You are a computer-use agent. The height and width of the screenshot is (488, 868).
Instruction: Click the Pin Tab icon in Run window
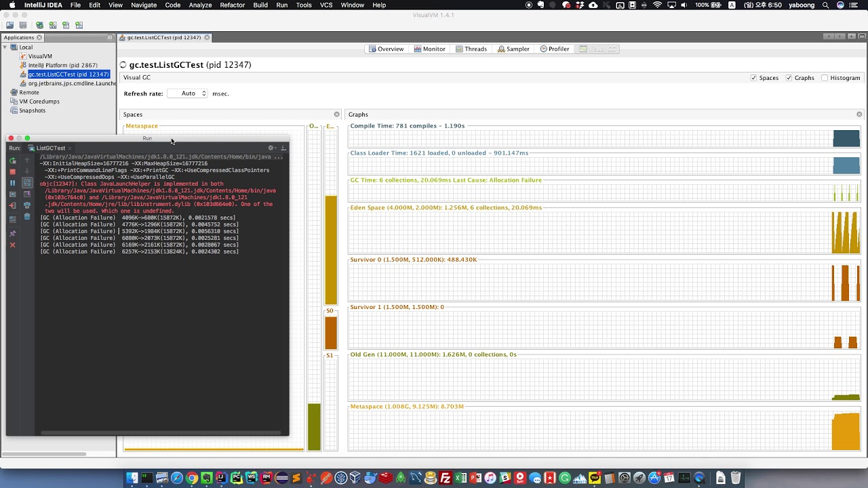(12, 233)
